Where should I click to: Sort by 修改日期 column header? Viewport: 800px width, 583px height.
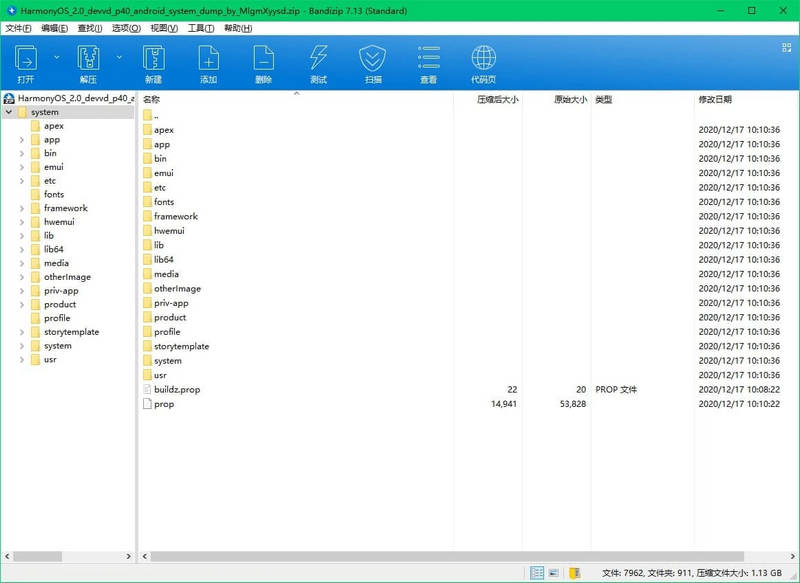coord(715,100)
